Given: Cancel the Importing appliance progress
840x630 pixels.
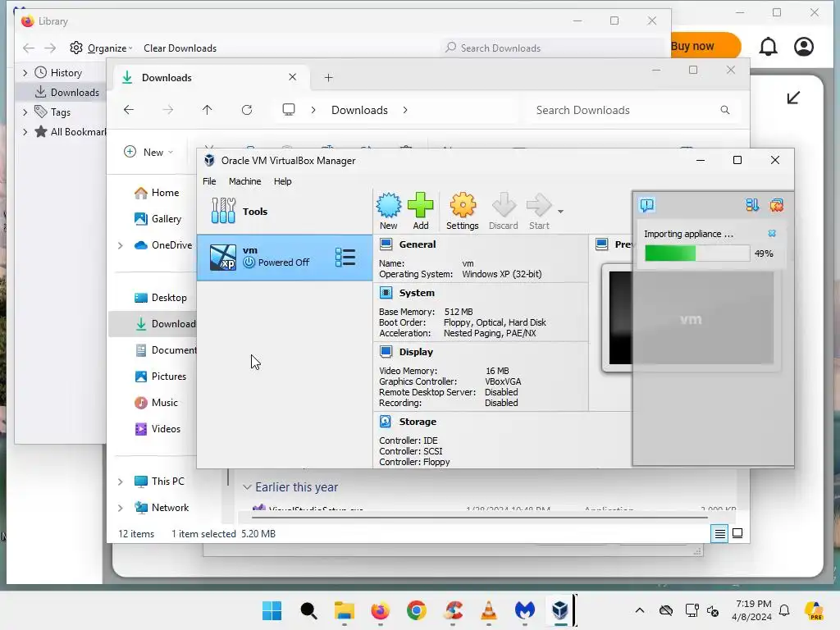Looking at the screenshot, I should coord(772,234).
